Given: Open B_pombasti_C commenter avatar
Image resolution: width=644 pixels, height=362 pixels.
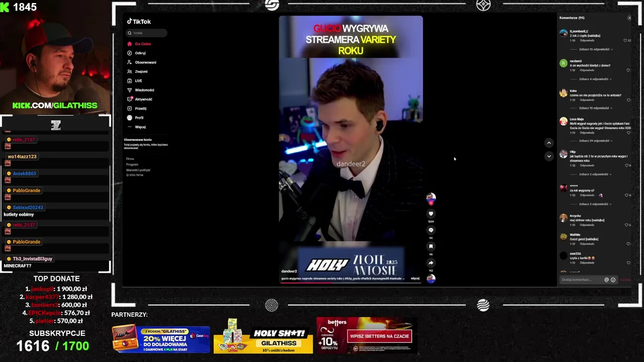Looking at the screenshot, I should (563, 33).
